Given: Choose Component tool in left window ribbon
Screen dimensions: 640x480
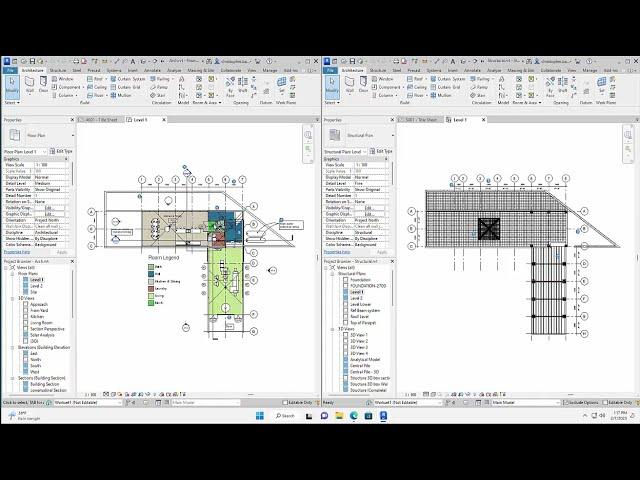Looking at the screenshot, I should tap(67, 87).
